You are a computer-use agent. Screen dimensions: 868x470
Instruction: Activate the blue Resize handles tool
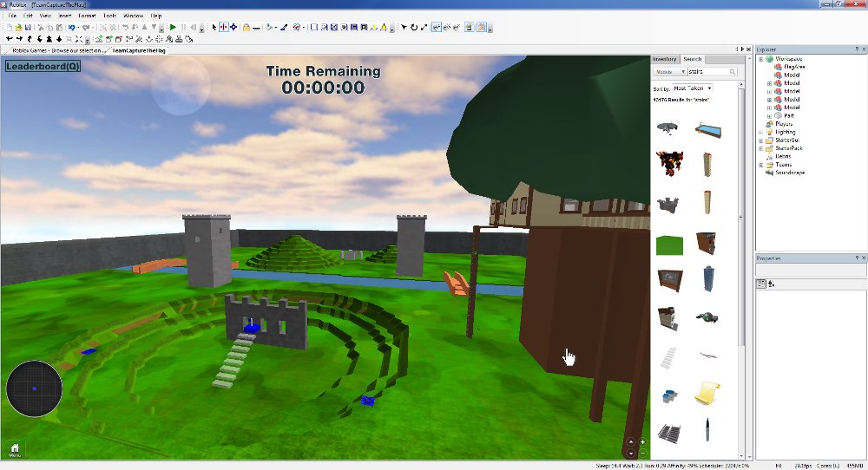[x=233, y=27]
